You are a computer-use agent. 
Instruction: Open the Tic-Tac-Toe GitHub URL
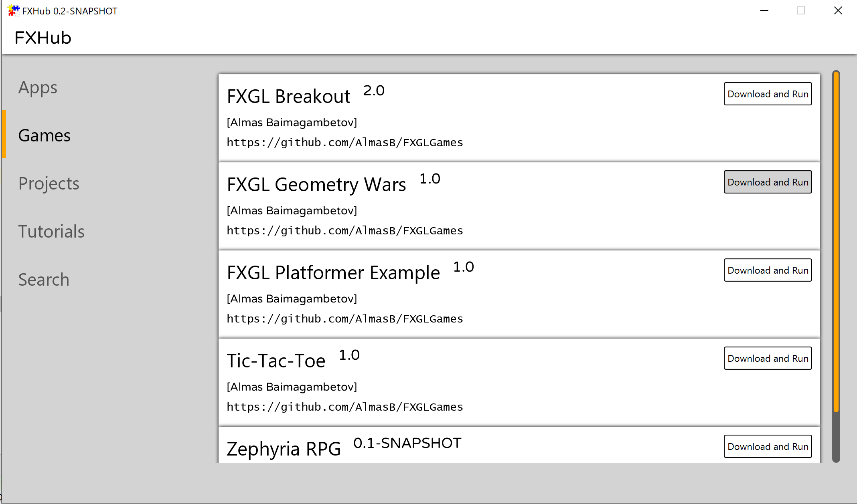[344, 407]
